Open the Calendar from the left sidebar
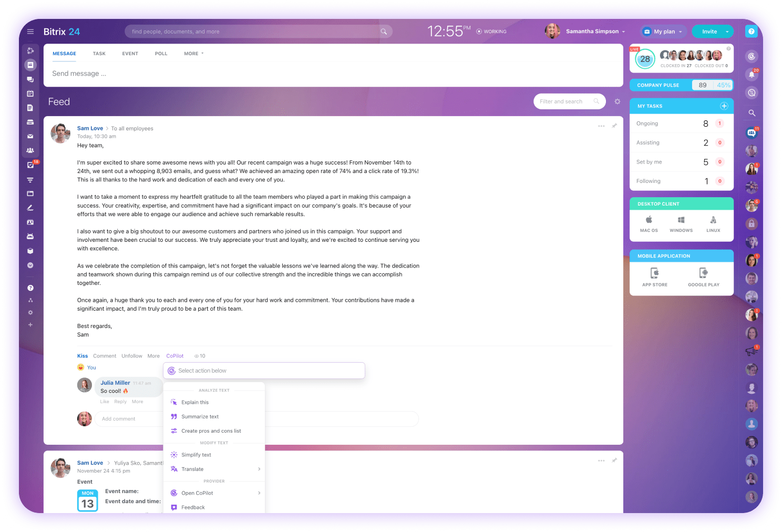This screenshot has height=532, width=782. point(30,94)
